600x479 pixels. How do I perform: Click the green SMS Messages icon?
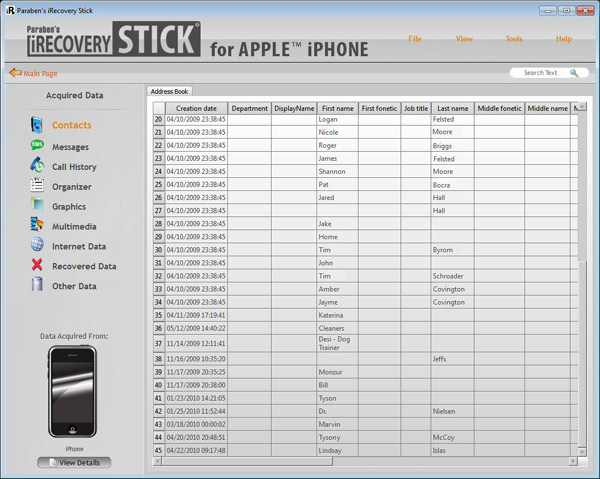tap(37, 145)
